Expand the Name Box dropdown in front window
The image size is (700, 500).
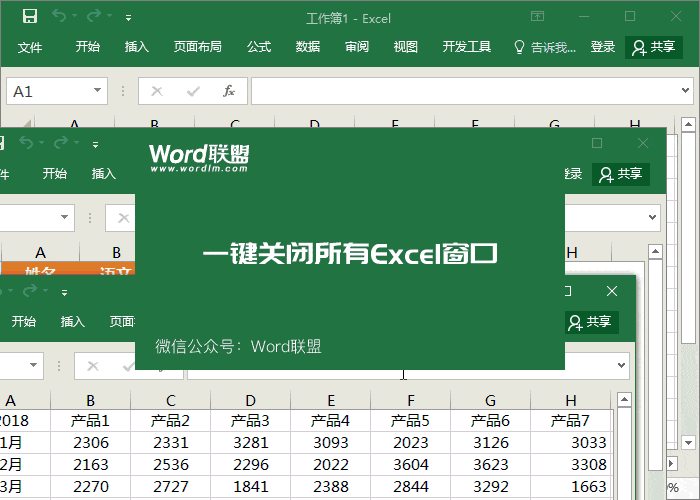[x=33, y=365]
